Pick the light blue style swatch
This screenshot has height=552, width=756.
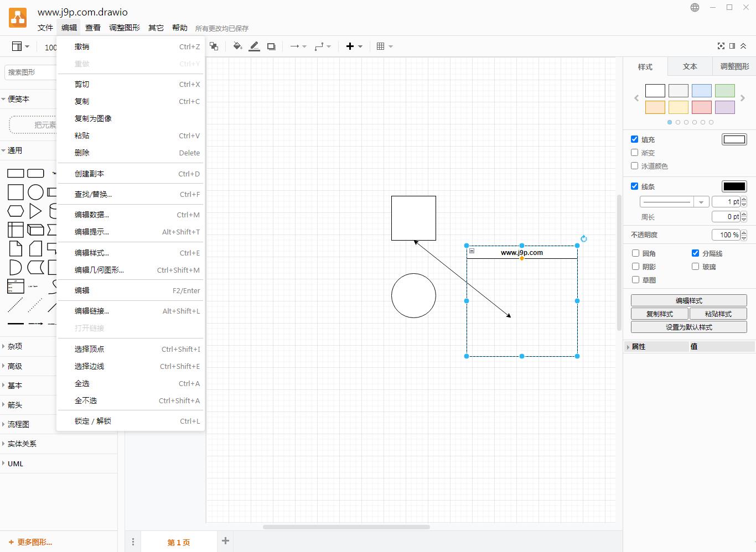pyautogui.click(x=702, y=91)
